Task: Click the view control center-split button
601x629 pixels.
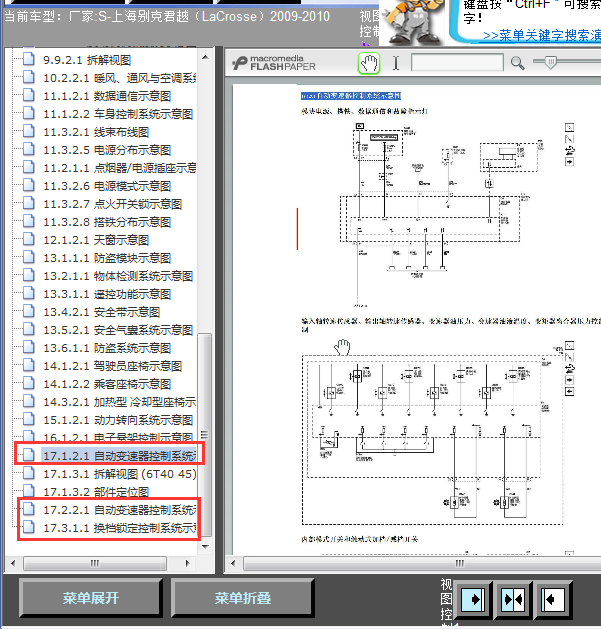Action: click(513, 599)
